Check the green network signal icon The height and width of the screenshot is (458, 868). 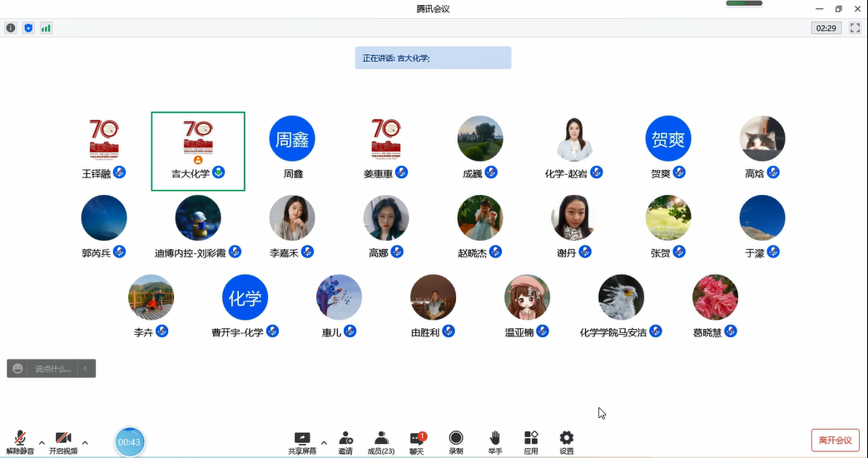click(x=46, y=27)
